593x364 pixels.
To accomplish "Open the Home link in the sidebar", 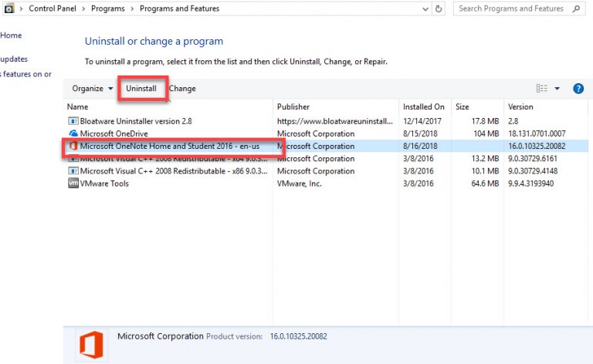I will click(11, 35).
